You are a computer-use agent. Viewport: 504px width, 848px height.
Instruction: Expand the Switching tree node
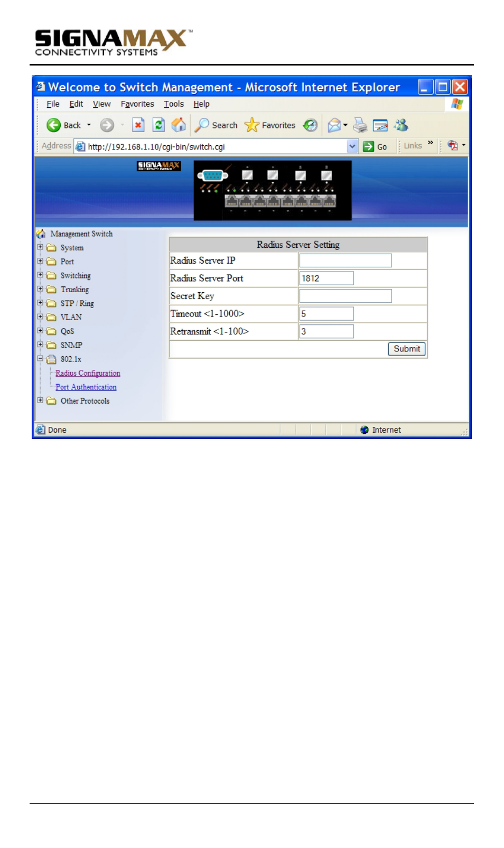[40, 275]
